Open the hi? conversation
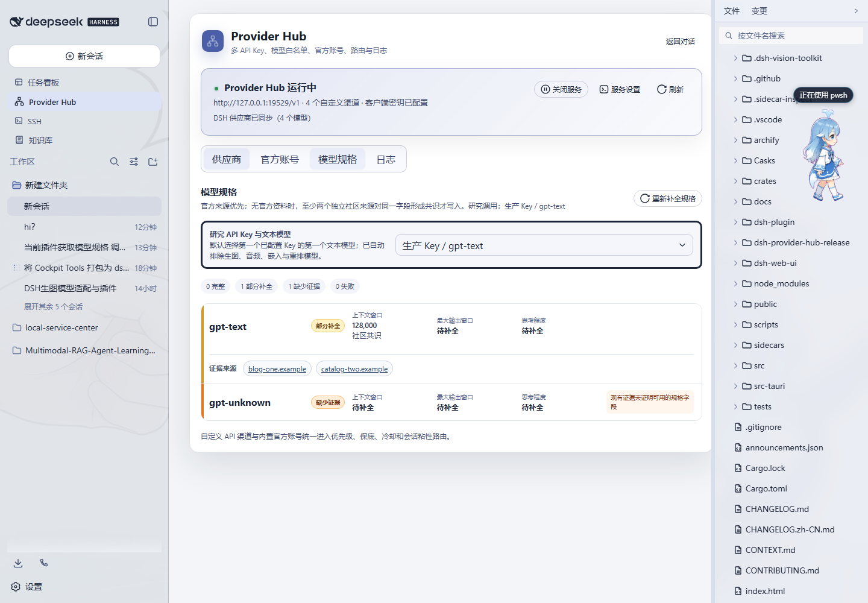Viewport: 868px width, 603px height. [x=84, y=227]
